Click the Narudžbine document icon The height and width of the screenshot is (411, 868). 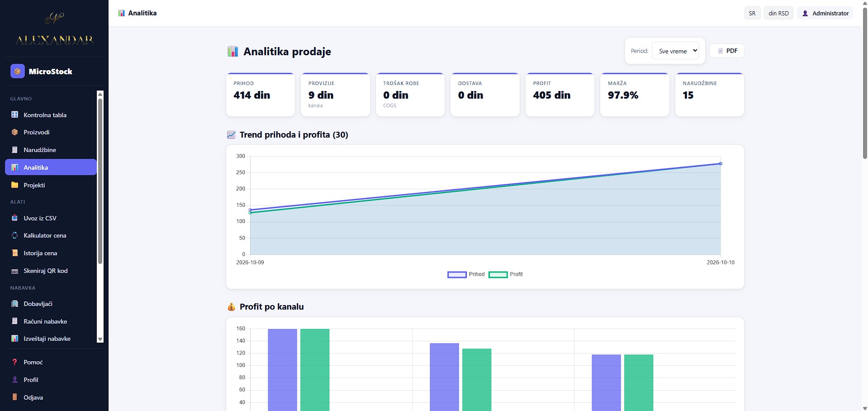[15, 150]
